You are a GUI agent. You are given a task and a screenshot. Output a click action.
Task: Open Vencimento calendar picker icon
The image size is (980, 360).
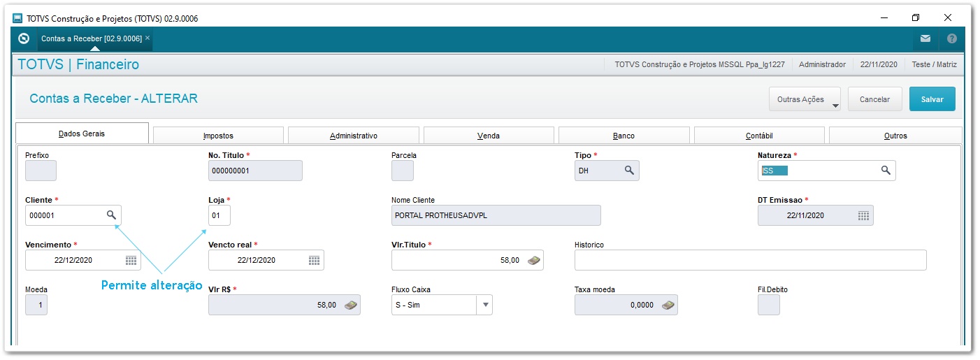(131, 260)
